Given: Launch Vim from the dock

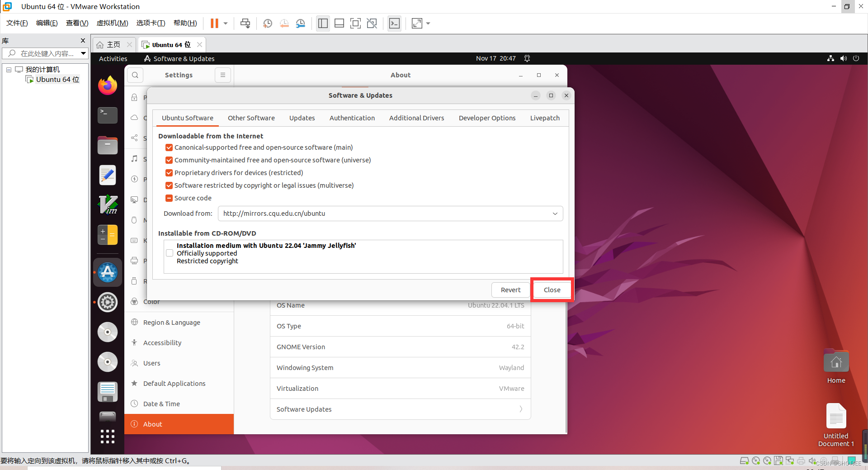Looking at the screenshot, I should pyautogui.click(x=108, y=204).
